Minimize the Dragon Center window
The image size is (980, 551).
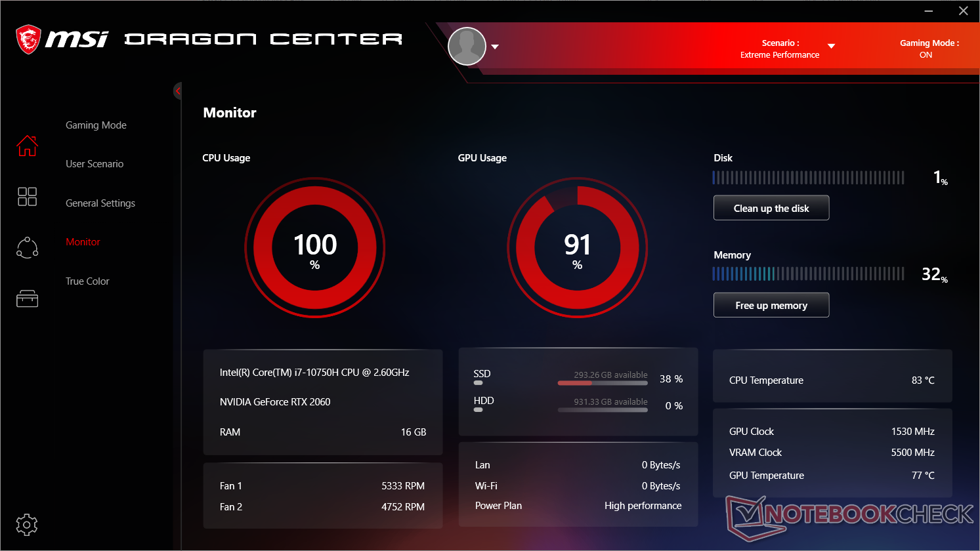(x=929, y=11)
